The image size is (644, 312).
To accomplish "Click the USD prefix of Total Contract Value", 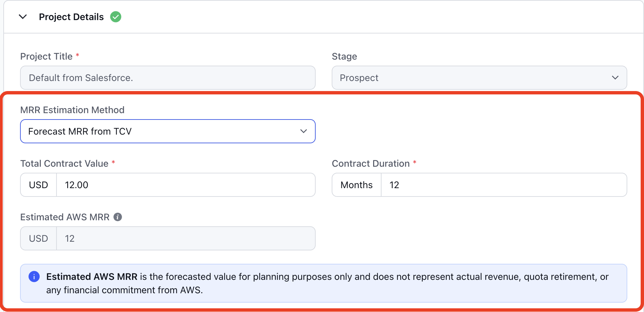I will (x=38, y=185).
